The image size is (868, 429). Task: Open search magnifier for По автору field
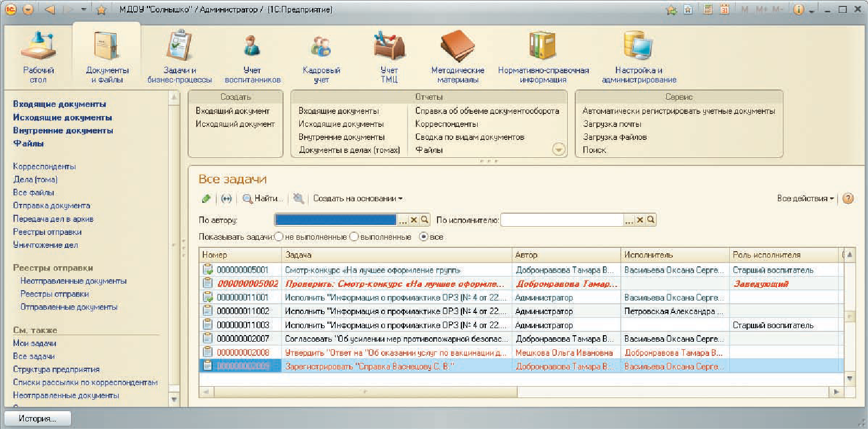425,220
